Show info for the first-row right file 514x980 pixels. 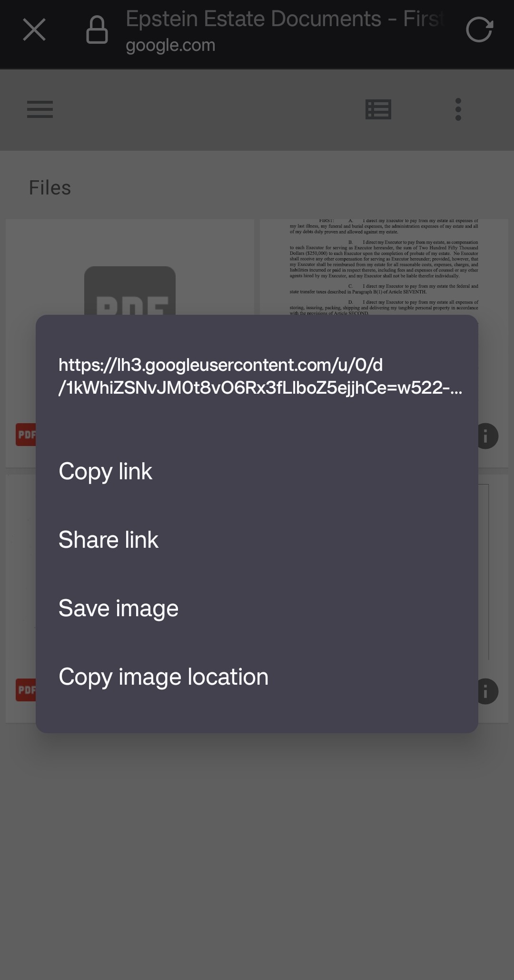(x=487, y=436)
